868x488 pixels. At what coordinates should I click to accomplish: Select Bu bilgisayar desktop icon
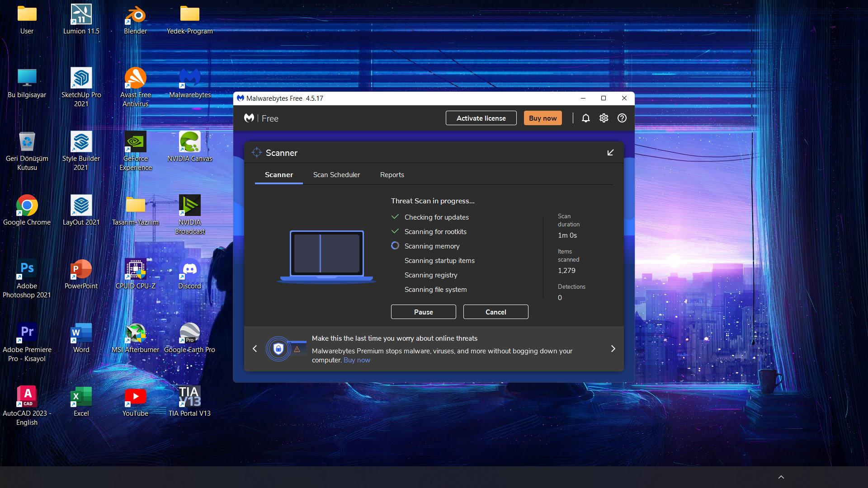coord(27,84)
